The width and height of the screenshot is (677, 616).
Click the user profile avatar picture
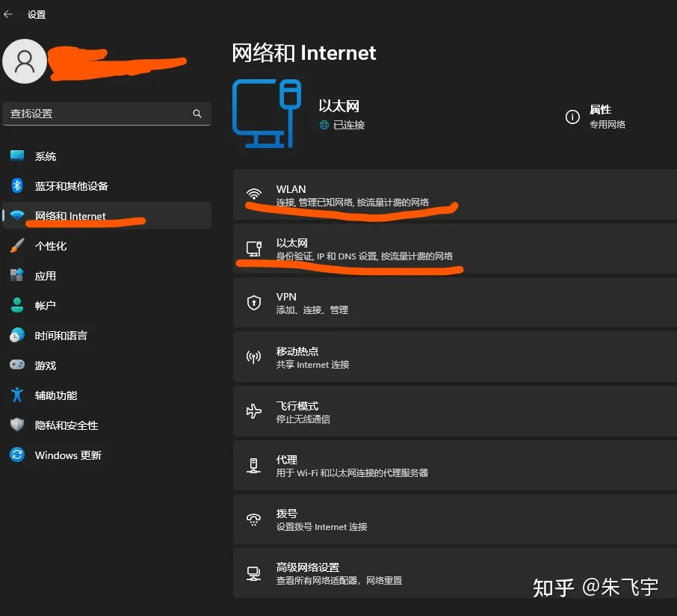[24, 61]
